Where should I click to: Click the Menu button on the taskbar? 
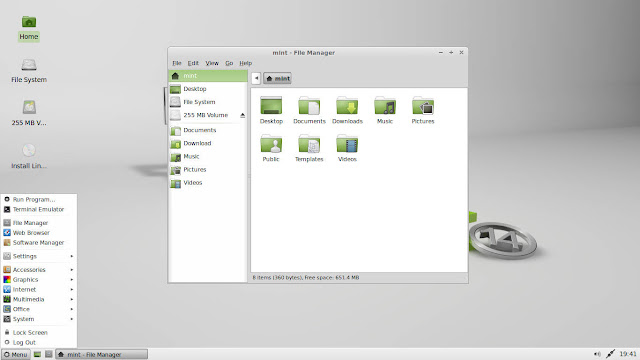16,354
